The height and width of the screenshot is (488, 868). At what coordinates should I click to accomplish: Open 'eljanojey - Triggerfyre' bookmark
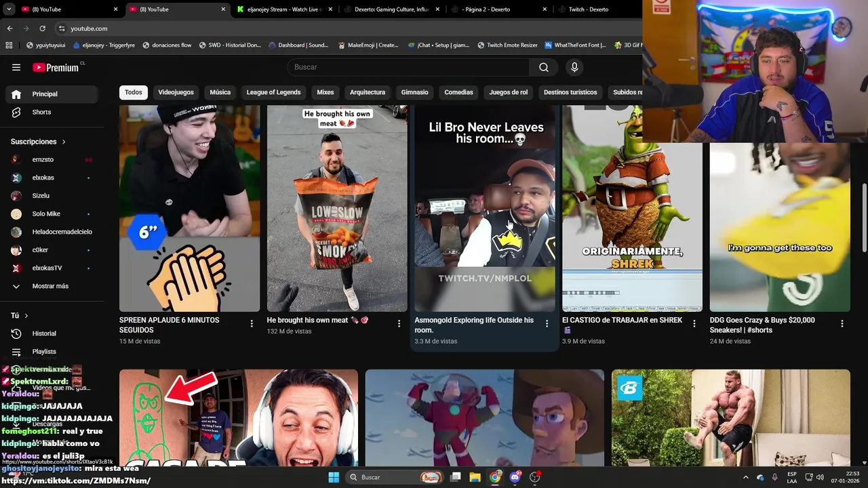(x=103, y=45)
